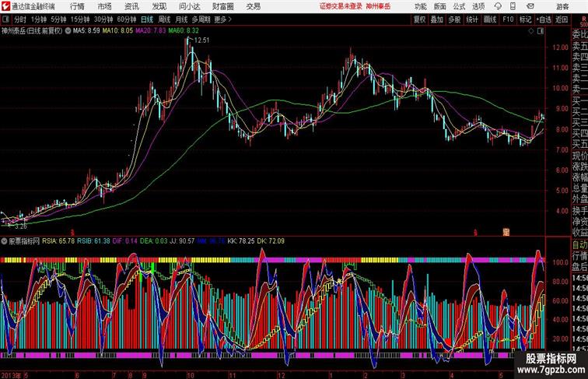This screenshot has width=588, height=379.
Task: Switch to the 60分钟 period tab
Action: 126,19
